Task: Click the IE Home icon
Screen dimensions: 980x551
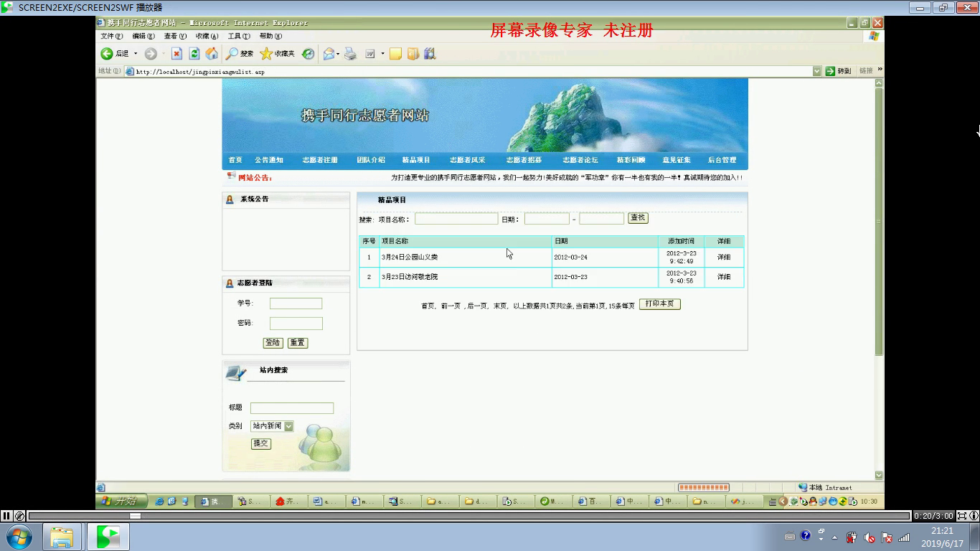Action: pos(212,54)
